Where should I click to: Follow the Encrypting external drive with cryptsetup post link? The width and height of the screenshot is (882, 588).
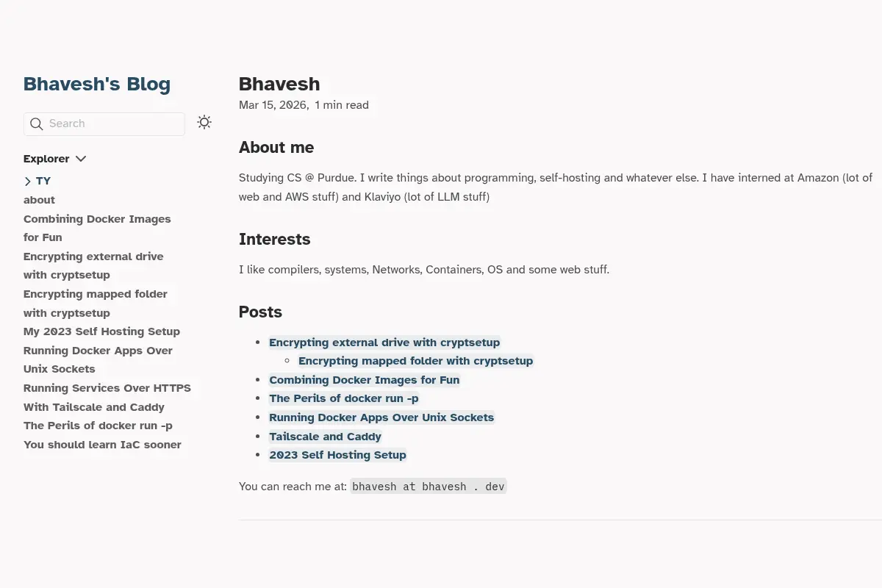pyautogui.click(x=384, y=343)
